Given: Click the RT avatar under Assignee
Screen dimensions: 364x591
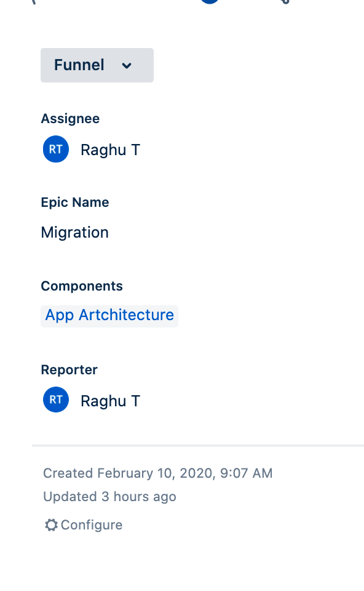Looking at the screenshot, I should click(x=56, y=149).
